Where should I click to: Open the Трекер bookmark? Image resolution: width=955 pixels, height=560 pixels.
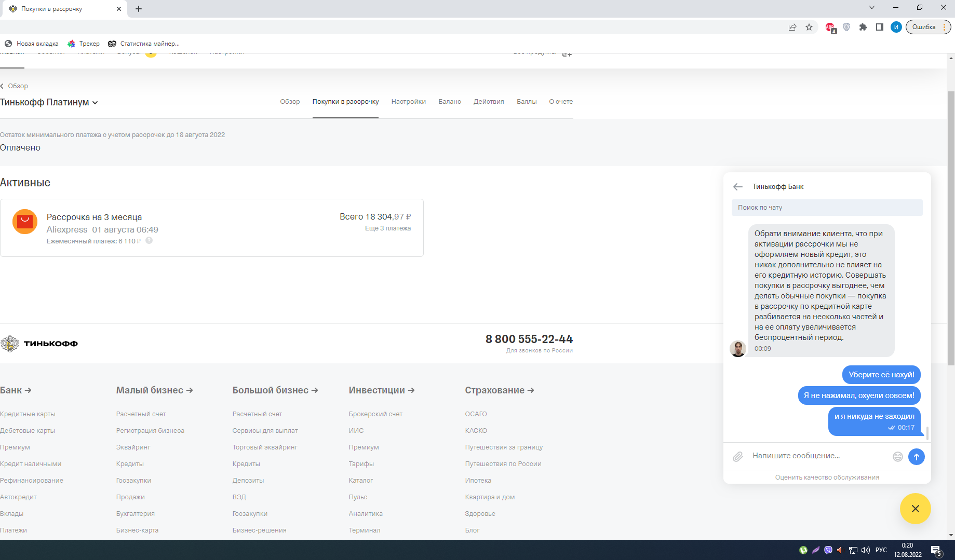[83, 44]
